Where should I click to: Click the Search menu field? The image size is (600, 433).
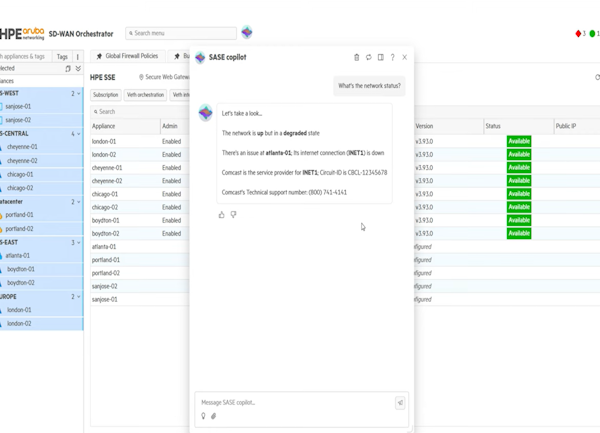181,33
